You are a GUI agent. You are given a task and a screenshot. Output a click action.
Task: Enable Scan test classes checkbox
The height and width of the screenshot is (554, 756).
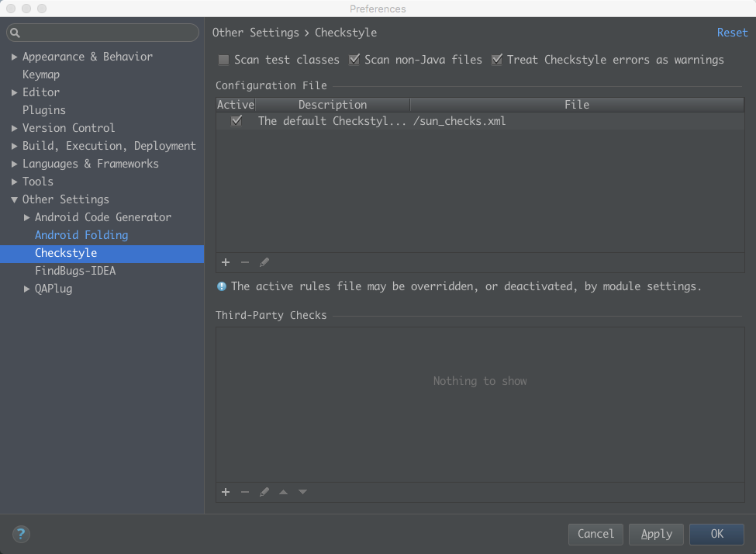coord(223,60)
